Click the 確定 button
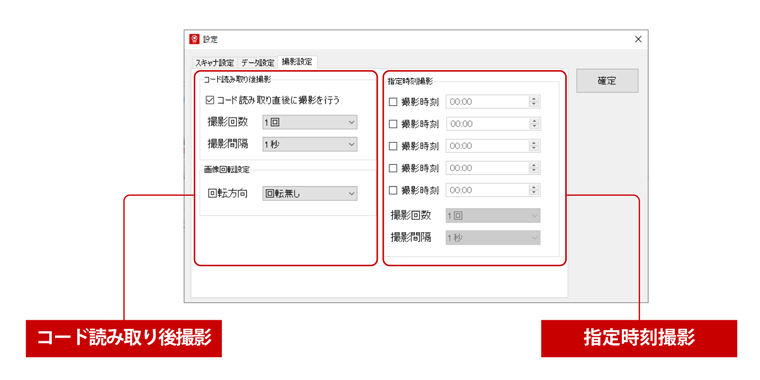Screen dimensions: 760x380 607,81
